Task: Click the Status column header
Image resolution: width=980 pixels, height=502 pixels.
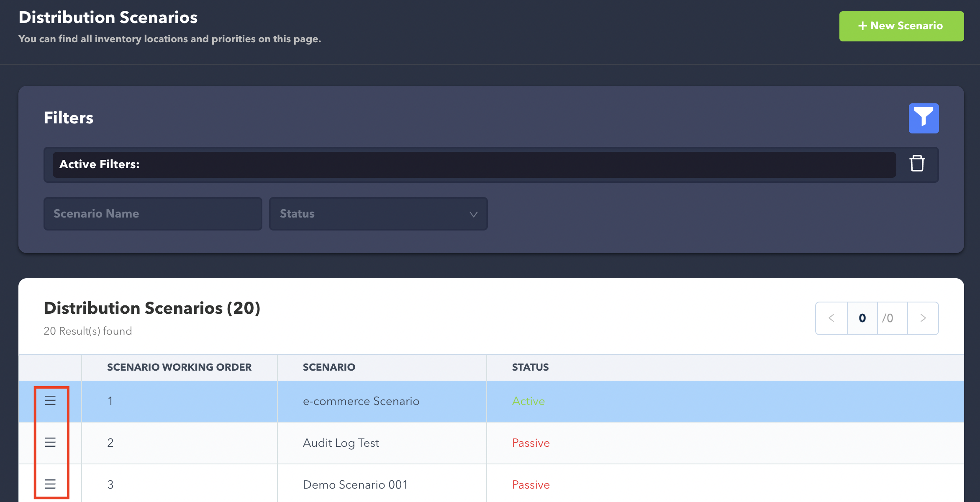Action: (530, 367)
